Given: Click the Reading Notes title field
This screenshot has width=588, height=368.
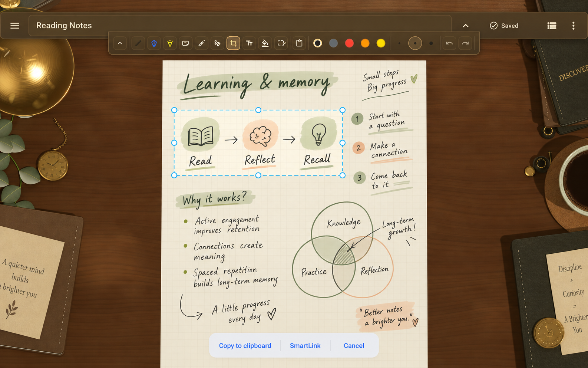Looking at the screenshot, I should 240,26.
